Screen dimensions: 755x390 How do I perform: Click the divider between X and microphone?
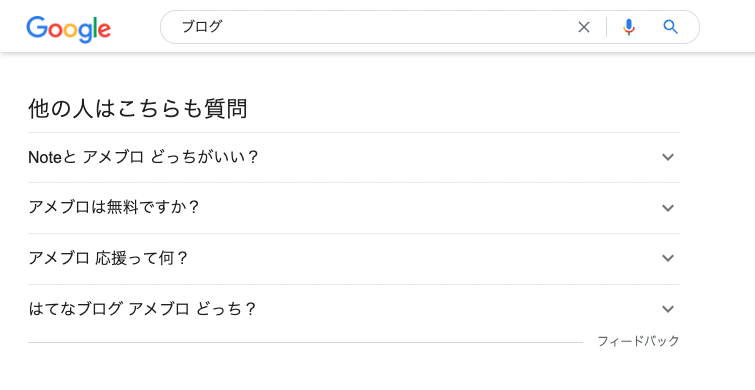point(606,27)
